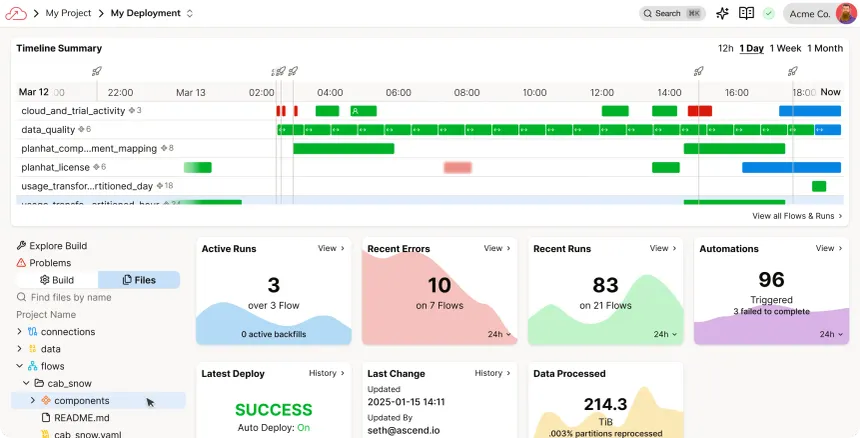
Task: Open View link on Automations card
Action: [x=829, y=248]
